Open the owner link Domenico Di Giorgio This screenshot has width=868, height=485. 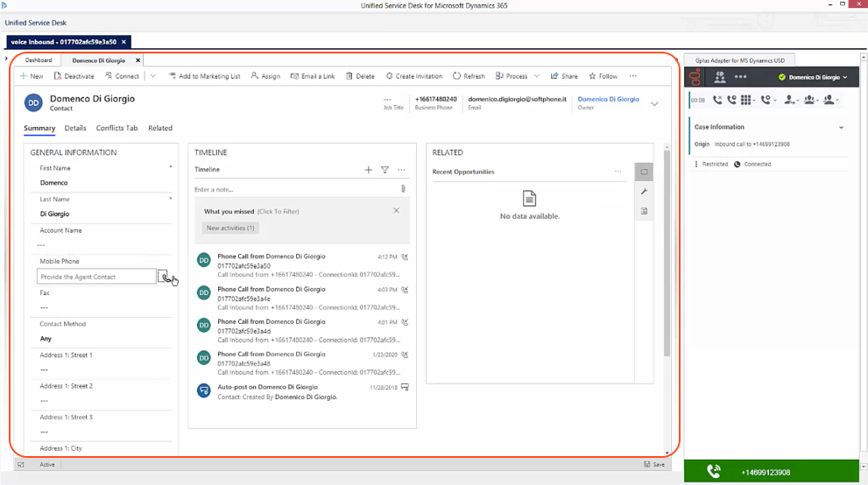(608, 99)
